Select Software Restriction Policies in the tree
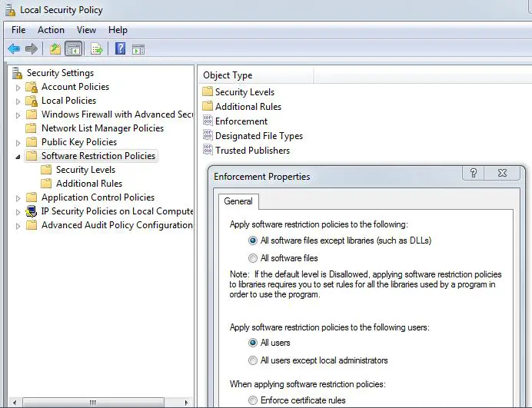The height and width of the screenshot is (408, 532). [x=98, y=156]
